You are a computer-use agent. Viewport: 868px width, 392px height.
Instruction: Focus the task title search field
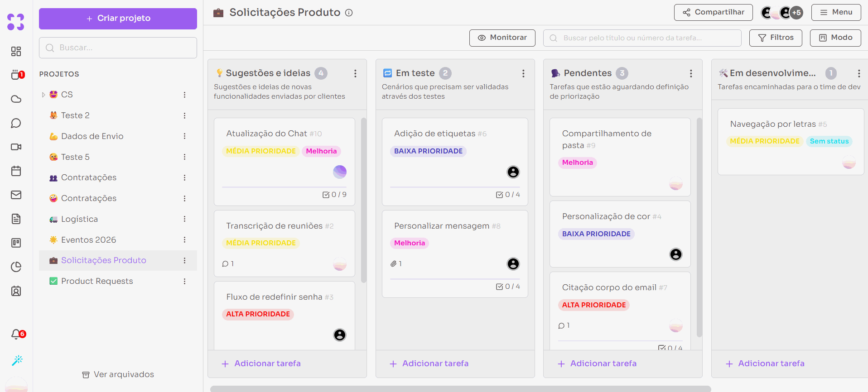(x=642, y=38)
